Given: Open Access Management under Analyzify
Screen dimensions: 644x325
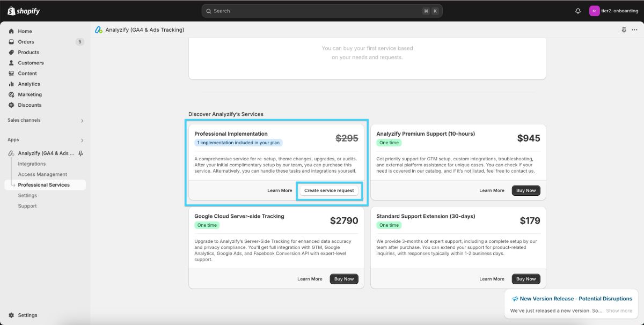Looking at the screenshot, I should click(42, 174).
